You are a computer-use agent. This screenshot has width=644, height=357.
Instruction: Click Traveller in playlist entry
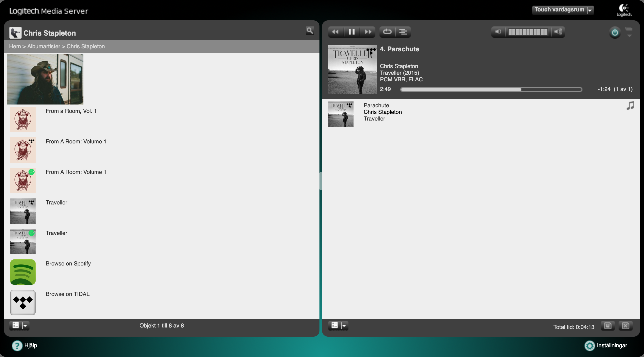pyautogui.click(x=374, y=118)
